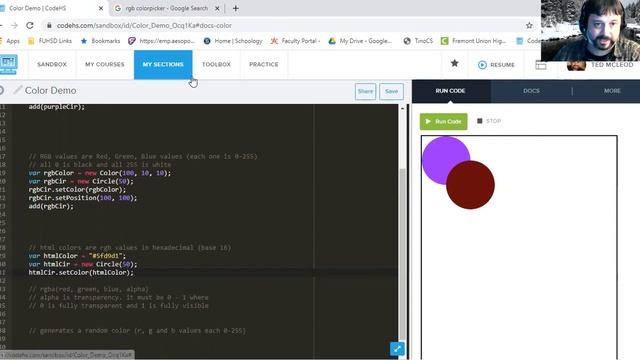
Task: Click the pencil edit icon beside Color Demo
Action: (x=17, y=90)
